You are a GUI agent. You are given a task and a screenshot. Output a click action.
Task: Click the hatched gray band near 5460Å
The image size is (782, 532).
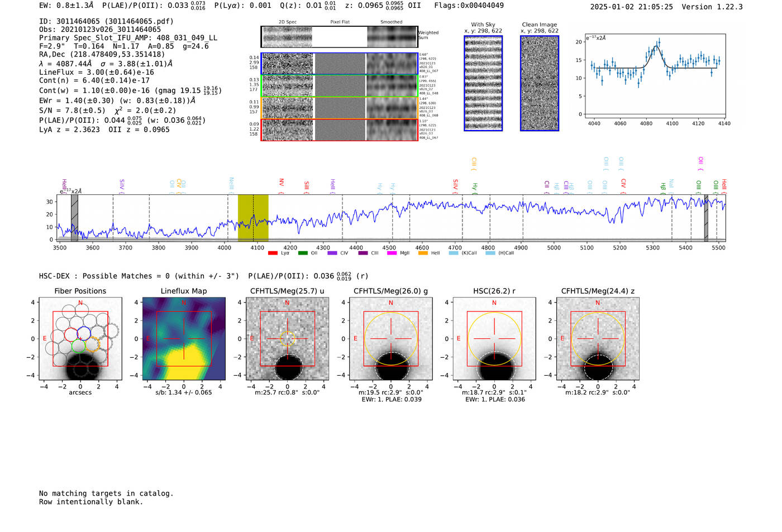706,218
